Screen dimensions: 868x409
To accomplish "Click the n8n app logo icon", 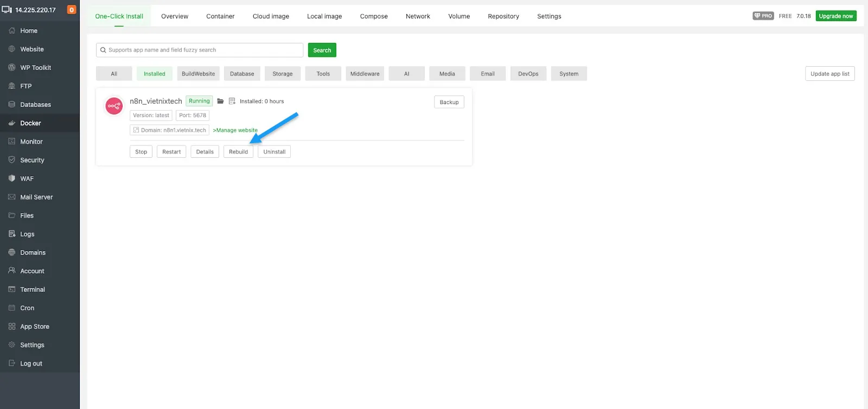I will (114, 106).
